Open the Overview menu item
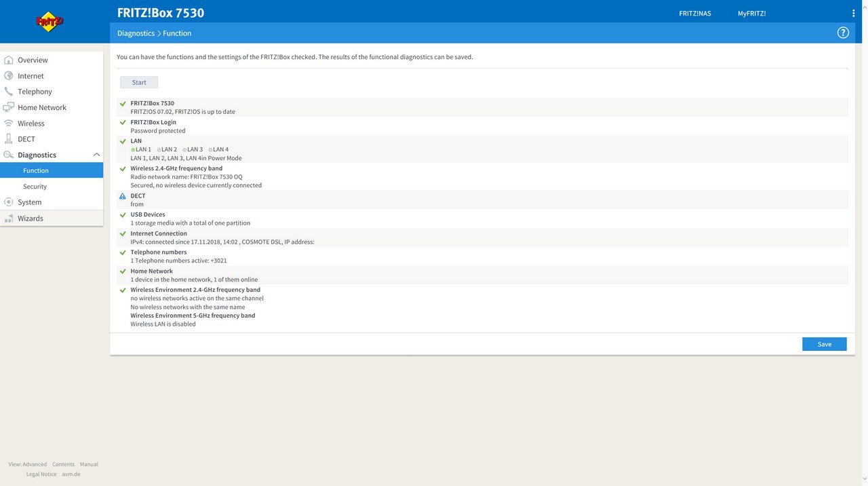Viewport: 868px width, 486px height. point(52,60)
